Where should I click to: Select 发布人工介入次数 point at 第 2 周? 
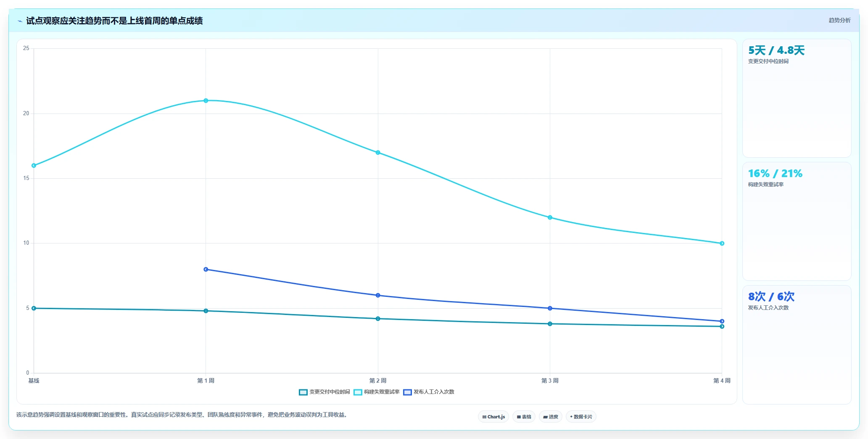(378, 295)
